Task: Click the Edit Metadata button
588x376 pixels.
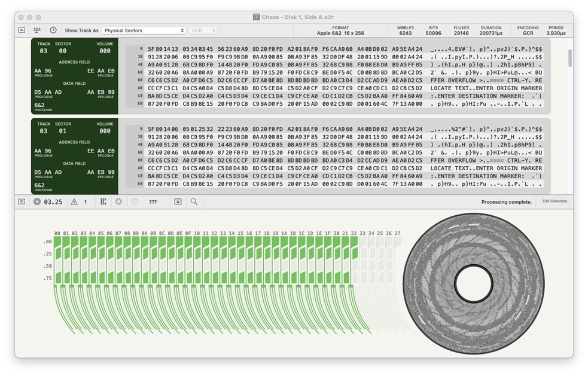Action: [x=555, y=201]
